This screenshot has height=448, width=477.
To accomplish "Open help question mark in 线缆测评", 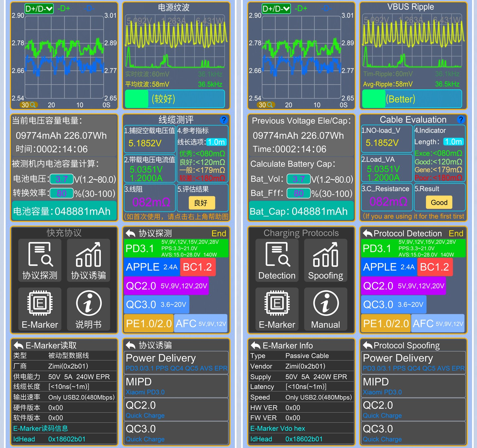I will click(x=224, y=120).
